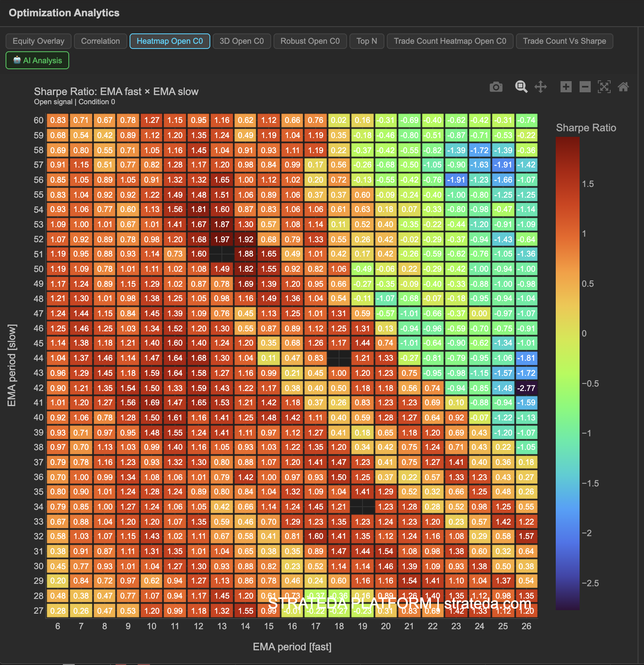Zoom out using the minus icon
Image resolution: width=644 pixels, height=665 pixels.
point(585,87)
